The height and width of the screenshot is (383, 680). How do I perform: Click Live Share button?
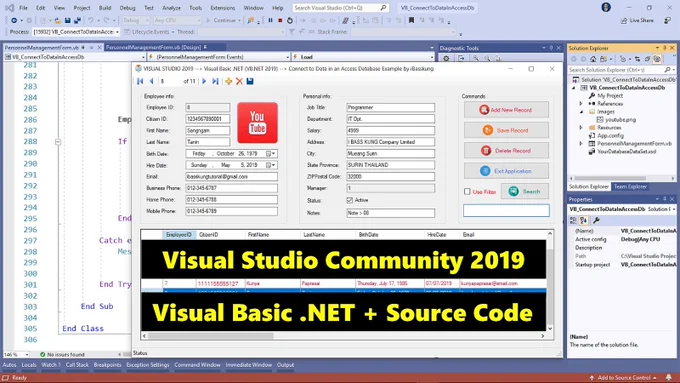pyautogui.click(x=637, y=20)
